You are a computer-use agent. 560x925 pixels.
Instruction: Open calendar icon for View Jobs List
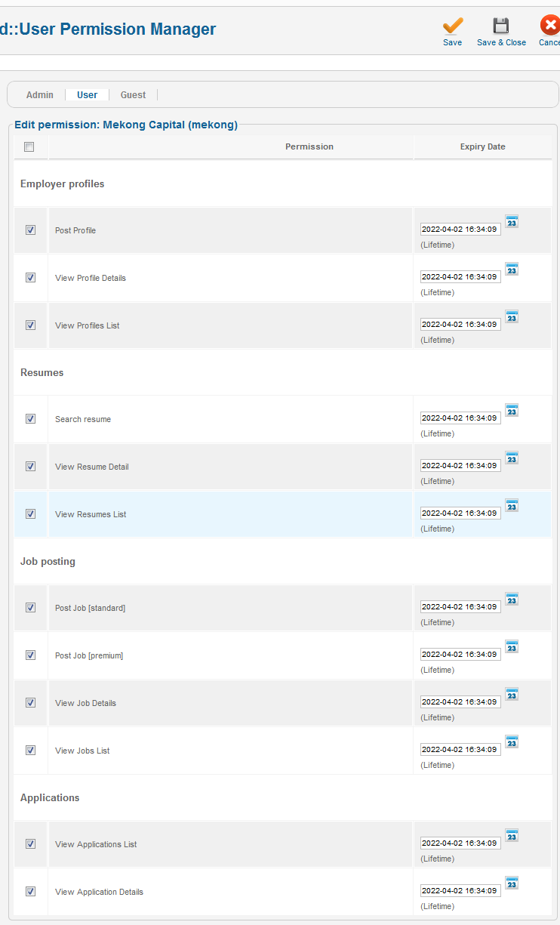pos(512,742)
